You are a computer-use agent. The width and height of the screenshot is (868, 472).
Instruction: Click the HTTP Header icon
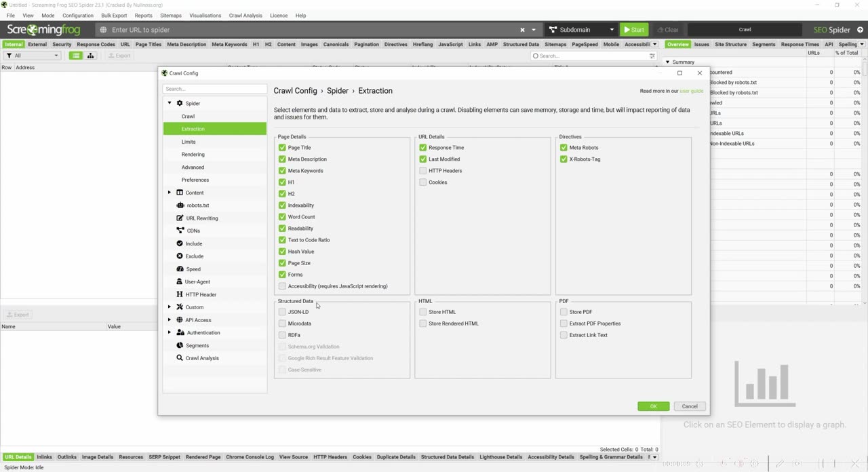(x=180, y=294)
